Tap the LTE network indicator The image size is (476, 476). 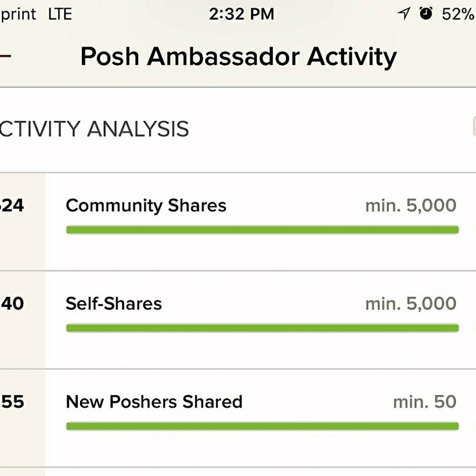61,14
